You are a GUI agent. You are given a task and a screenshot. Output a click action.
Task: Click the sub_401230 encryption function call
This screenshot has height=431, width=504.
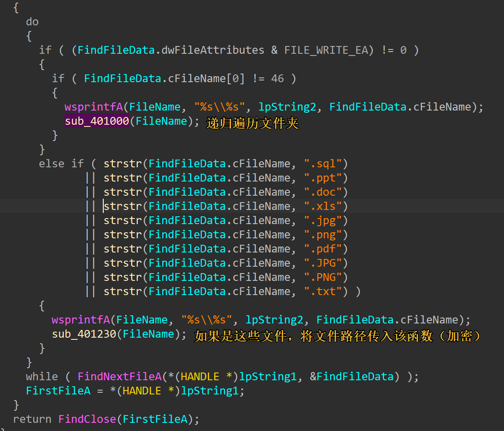[x=84, y=334]
